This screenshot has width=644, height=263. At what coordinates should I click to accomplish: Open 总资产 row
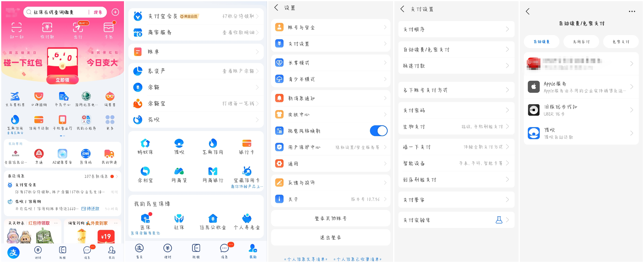[x=196, y=71]
